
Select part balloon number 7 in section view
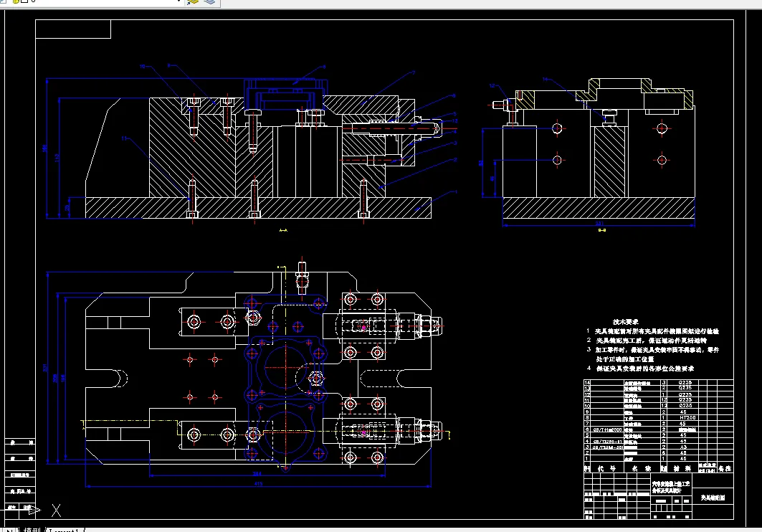click(414, 73)
